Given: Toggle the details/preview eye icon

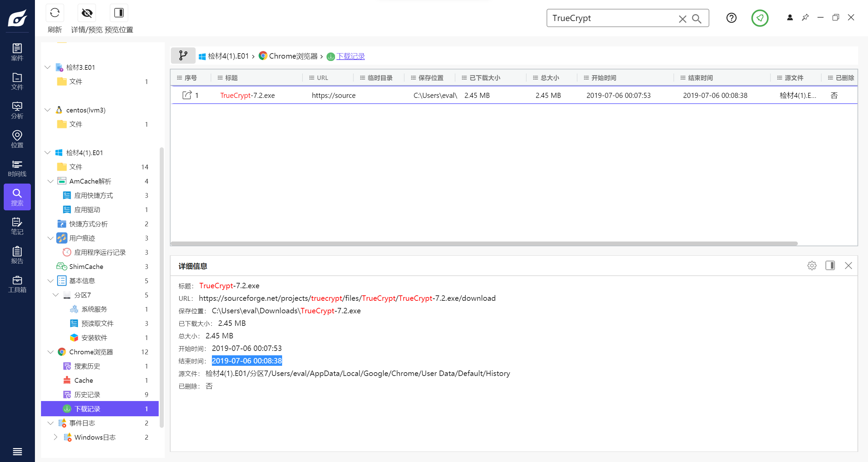Looking at the screenshot, I should (x=87, y=13).
